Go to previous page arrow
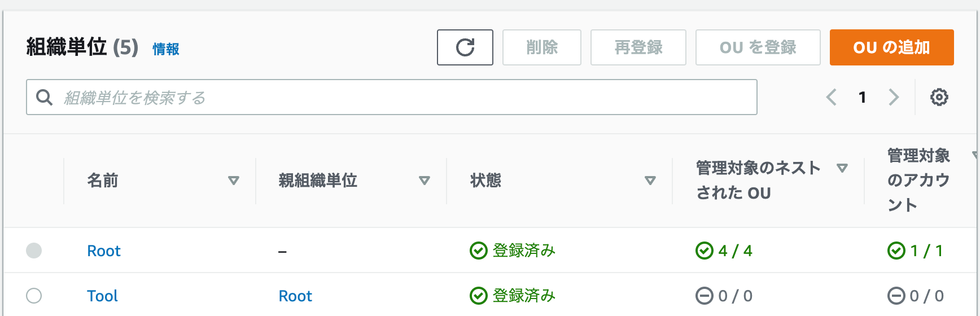The image size is (980, 316). (831, 97)
